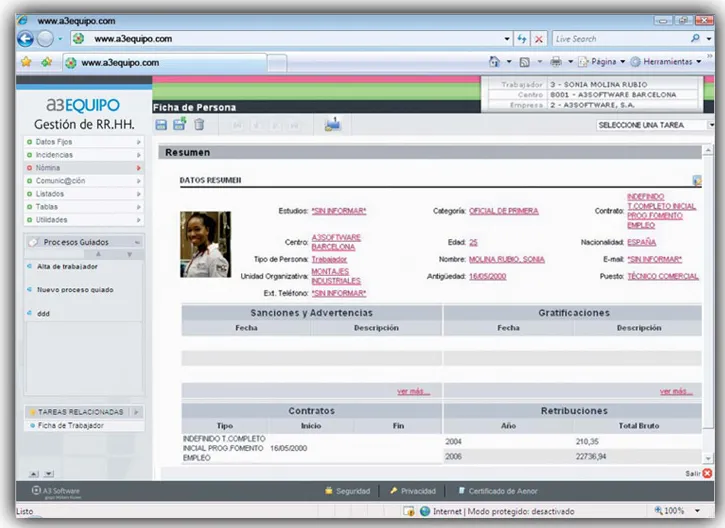The width and height of the screenshot is (725, 528).
Task: Open the Utilidades menu
Action: tap(84, 220)
